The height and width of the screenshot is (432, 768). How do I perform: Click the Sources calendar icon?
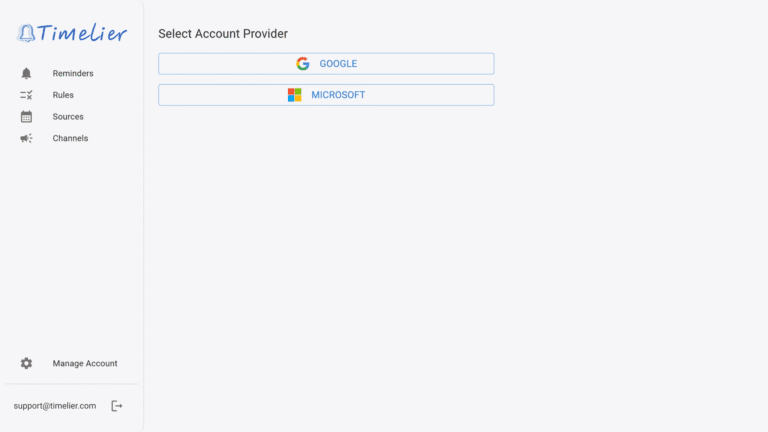pyautogui.click(x=26, y=117)
